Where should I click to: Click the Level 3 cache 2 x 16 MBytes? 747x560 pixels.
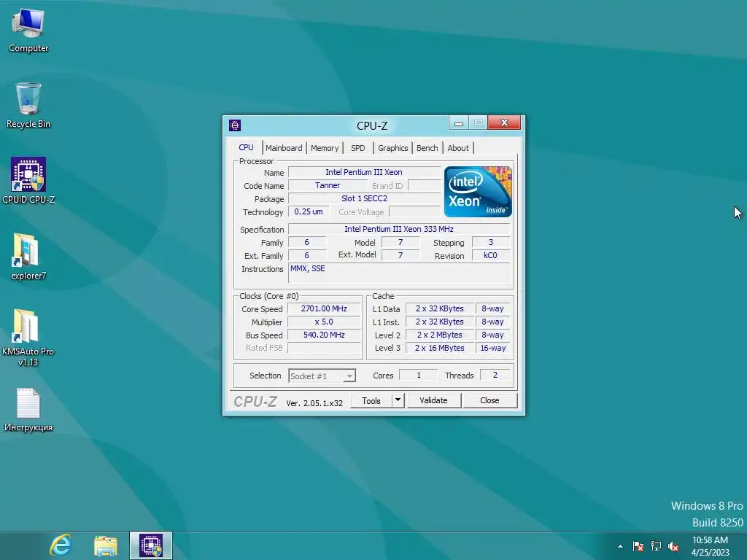[x=439, y=348]
